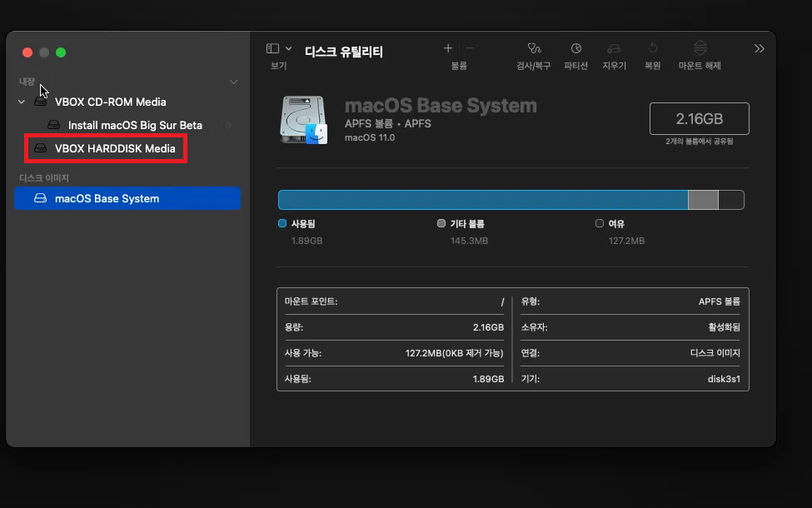
Task: Click the gray other-volumes bar segment
Action: [x=703, y=200]
